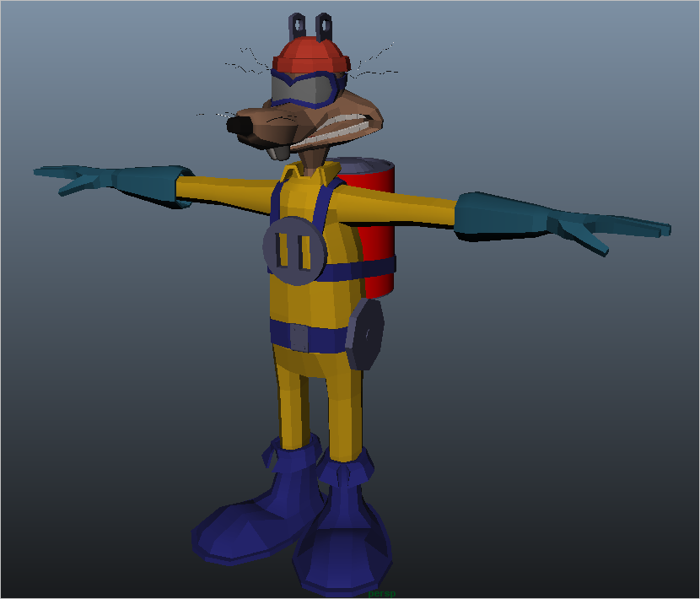
Task: Select the buck tooth below the snout
Action: (277, 154)
